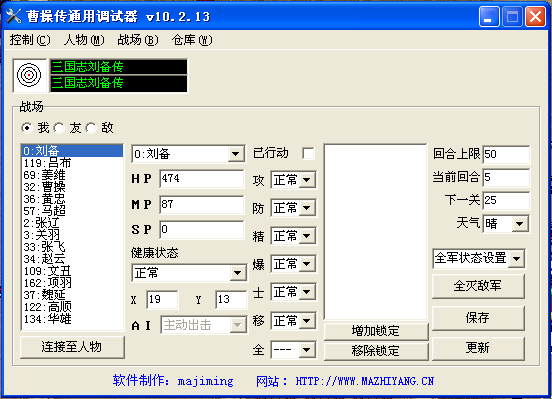Click the 连接至人物 button
The image size is (552, 399).
[72, 347]
